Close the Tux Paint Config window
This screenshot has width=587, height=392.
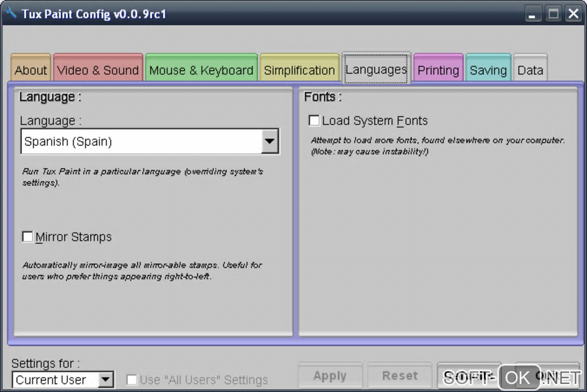coord(574,14)
